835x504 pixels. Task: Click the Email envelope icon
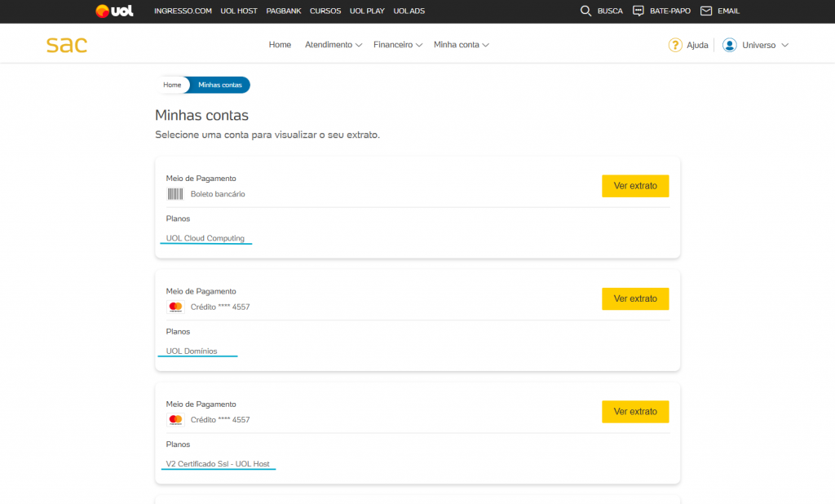[706, 11]
